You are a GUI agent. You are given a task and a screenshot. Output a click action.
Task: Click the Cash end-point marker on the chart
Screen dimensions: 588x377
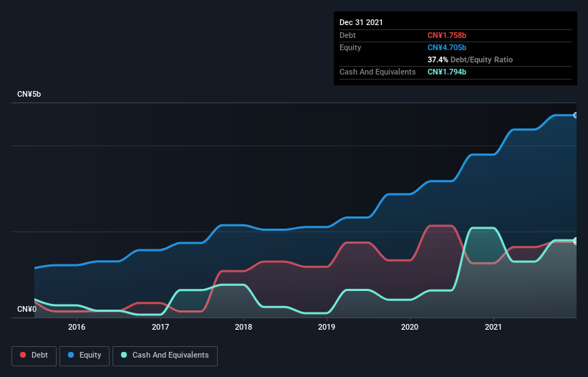pos(576,240)
